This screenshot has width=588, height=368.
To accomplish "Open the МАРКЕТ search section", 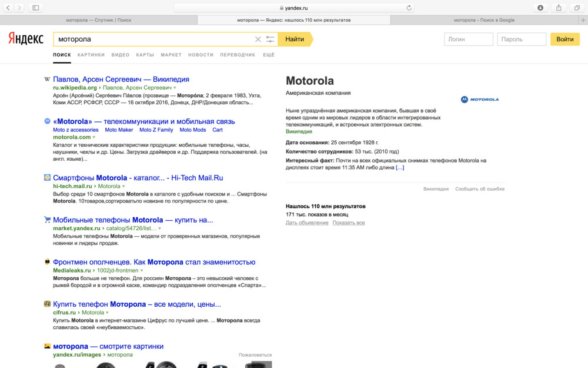I will click(171, 55).
